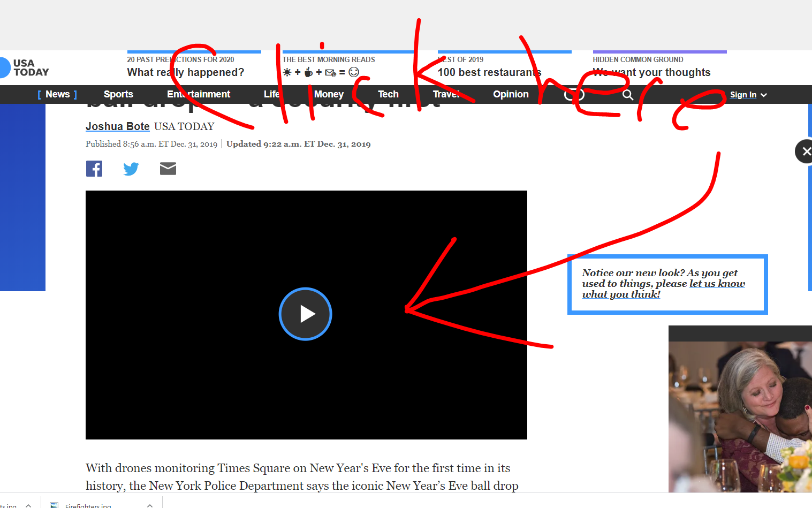The image size is (812, 508).
Task: Expand options chevron for Firefighters.jpg download
Action: point(150,505)
